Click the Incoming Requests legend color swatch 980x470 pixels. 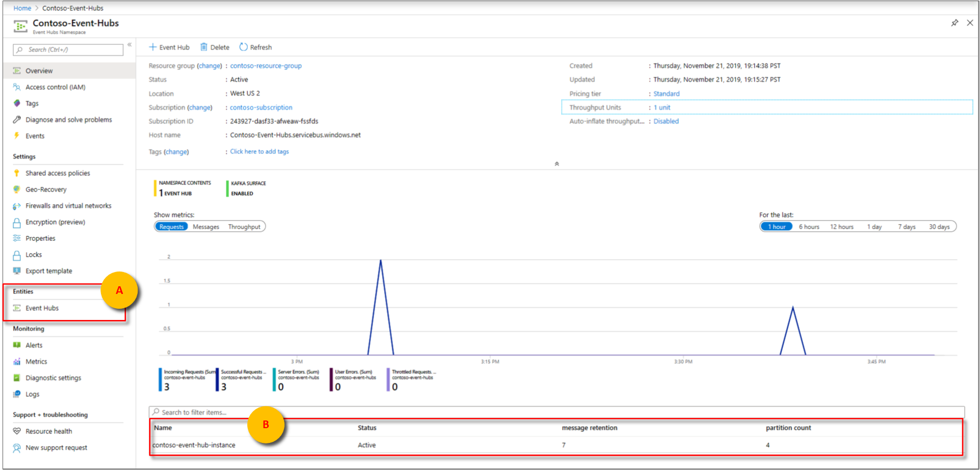[x=160, y=380]
